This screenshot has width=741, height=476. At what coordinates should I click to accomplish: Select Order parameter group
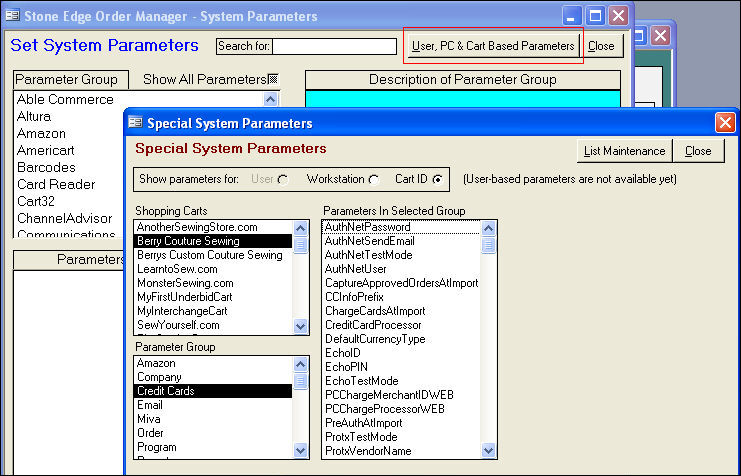[x=214, y=433]
